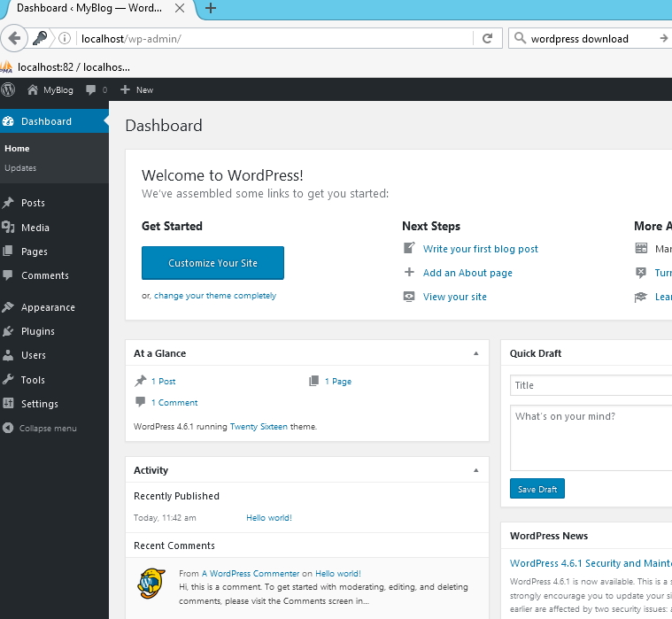The height and width of the screenshot is (619, 672).
Task: Open Posts in the sidebar
Action: [33, 203]
